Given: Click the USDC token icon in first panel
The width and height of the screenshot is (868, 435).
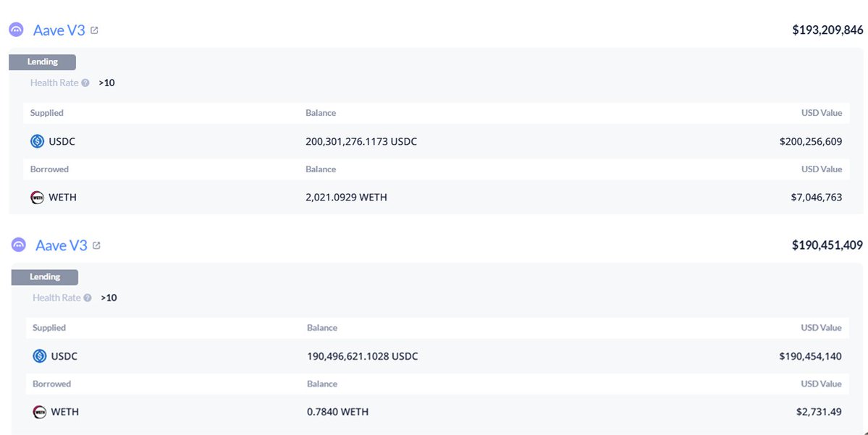Looking at the screenshot, I should click(38, 142).
